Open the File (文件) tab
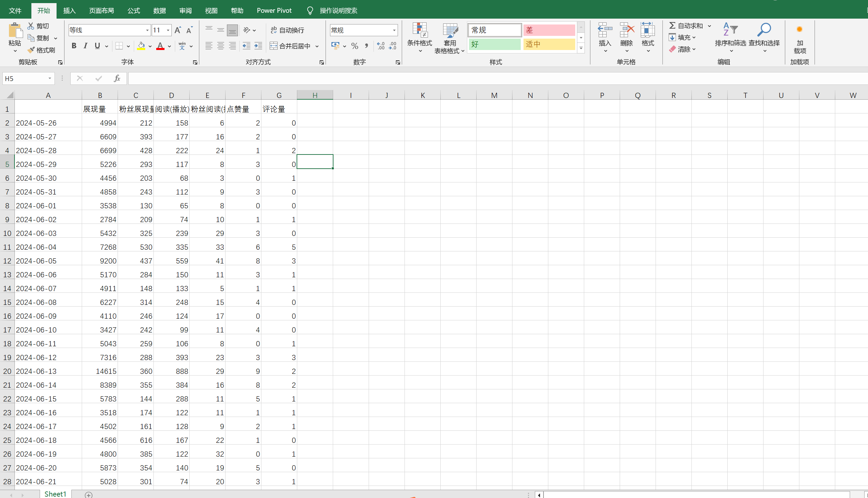This screenshot has width=868, height=498. (x=15, y=10)
